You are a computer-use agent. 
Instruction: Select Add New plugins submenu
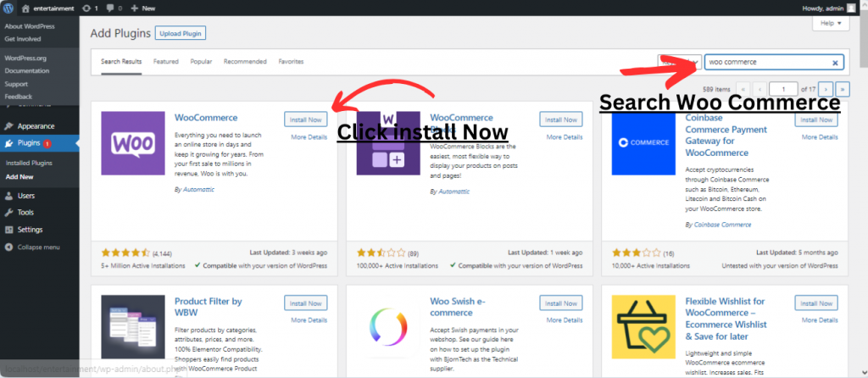[x=19, y=177]
